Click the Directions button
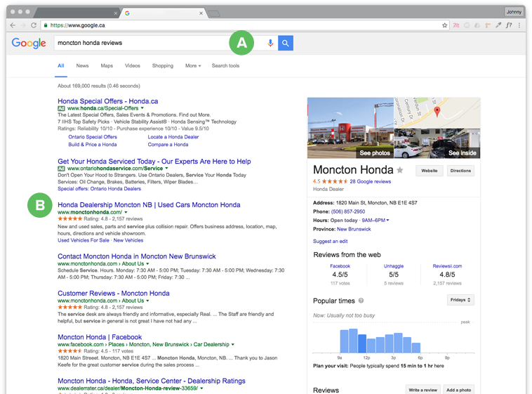532x394 pixels. point(460,171)
